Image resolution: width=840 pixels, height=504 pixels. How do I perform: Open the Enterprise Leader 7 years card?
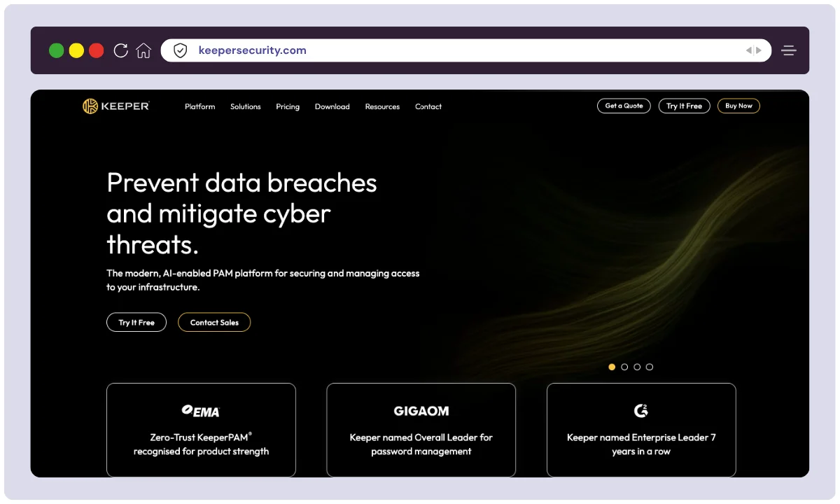coord(641,430)
